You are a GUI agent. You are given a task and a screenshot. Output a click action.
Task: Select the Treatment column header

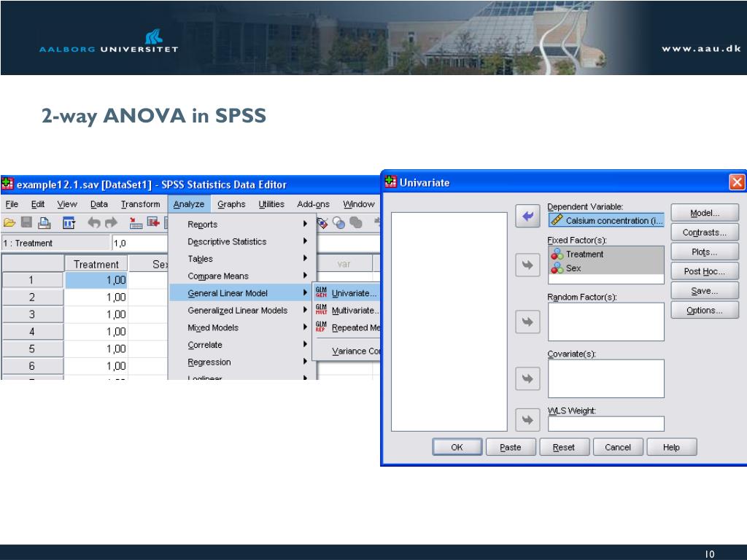[96, 264]
